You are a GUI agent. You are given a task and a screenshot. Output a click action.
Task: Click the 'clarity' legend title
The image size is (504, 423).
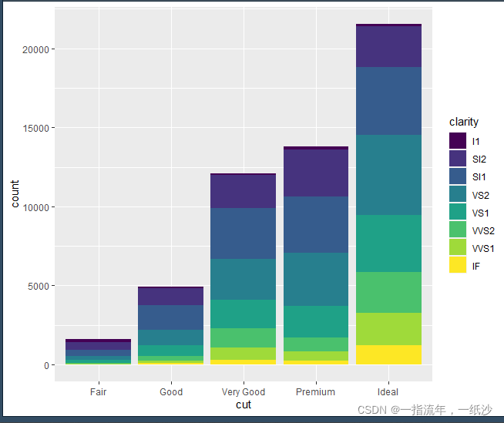(463, 123)
